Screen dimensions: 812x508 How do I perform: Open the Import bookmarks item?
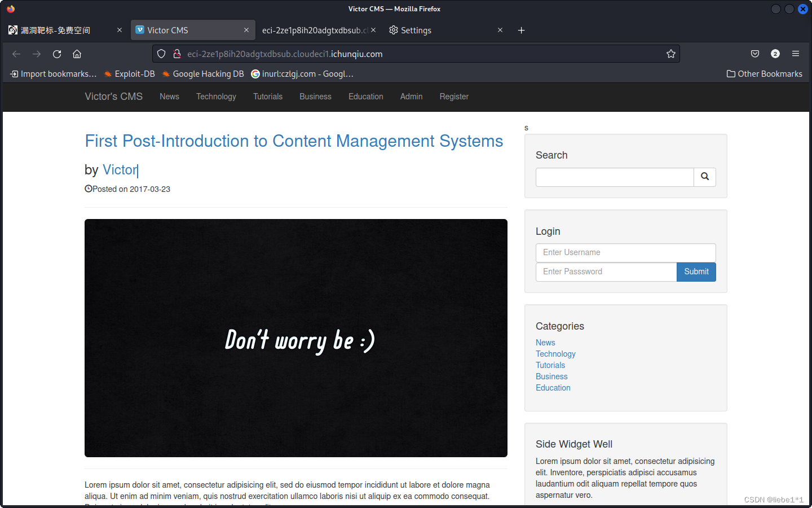tap(53, 74)
